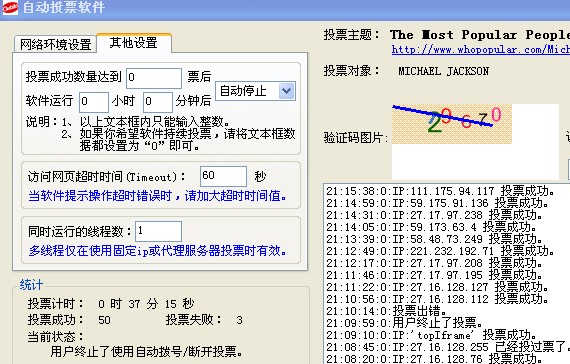Select log line 'topIframe' 投票成功
570x364 pixels.
click(x=431, y=335)
